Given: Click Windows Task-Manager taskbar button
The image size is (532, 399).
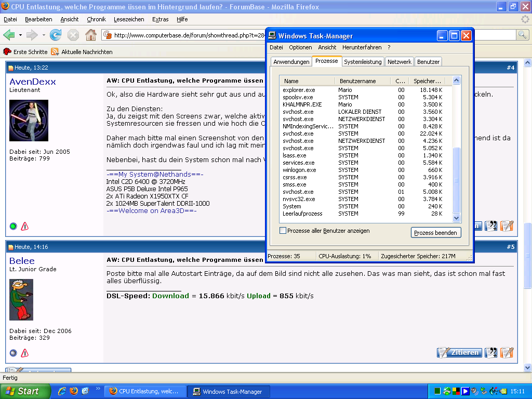Looking at the screenshot, I should pos(229,391).
